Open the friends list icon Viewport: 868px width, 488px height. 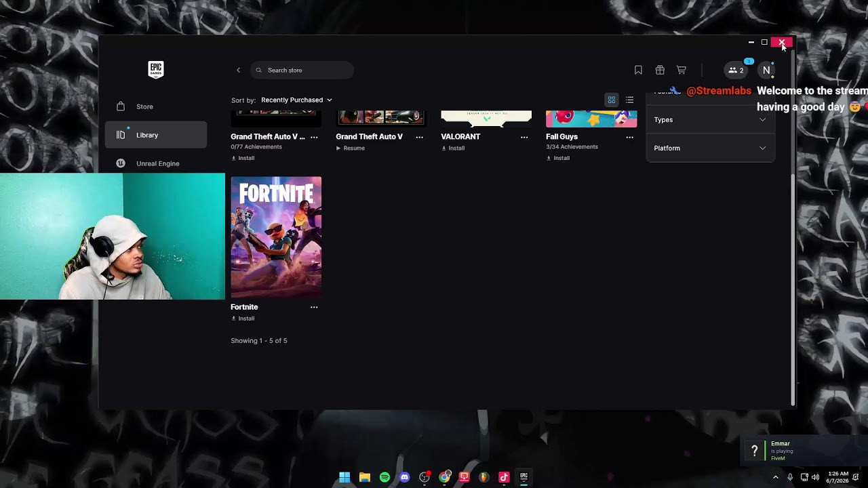click(735, 70)
